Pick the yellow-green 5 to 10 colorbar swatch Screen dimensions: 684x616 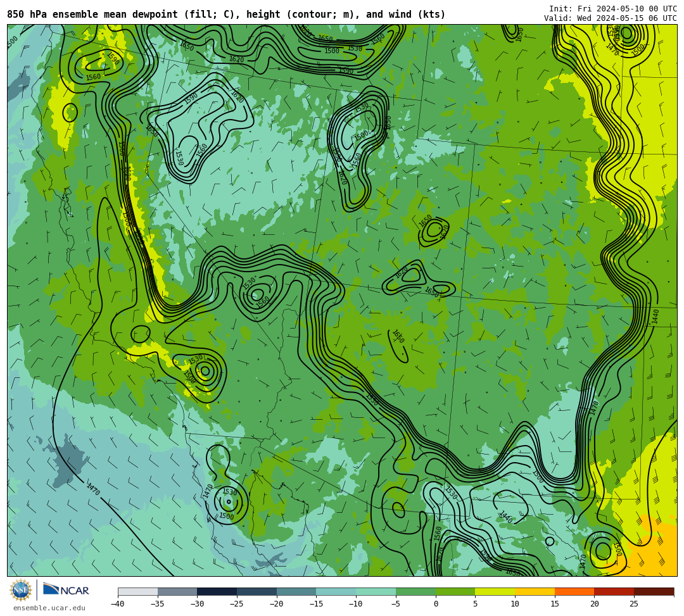[495, 591]
